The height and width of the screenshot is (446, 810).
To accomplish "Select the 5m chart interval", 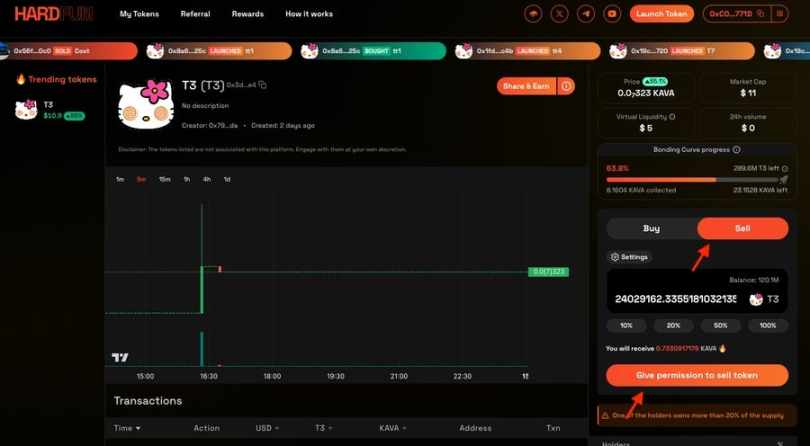I will 141,179.
